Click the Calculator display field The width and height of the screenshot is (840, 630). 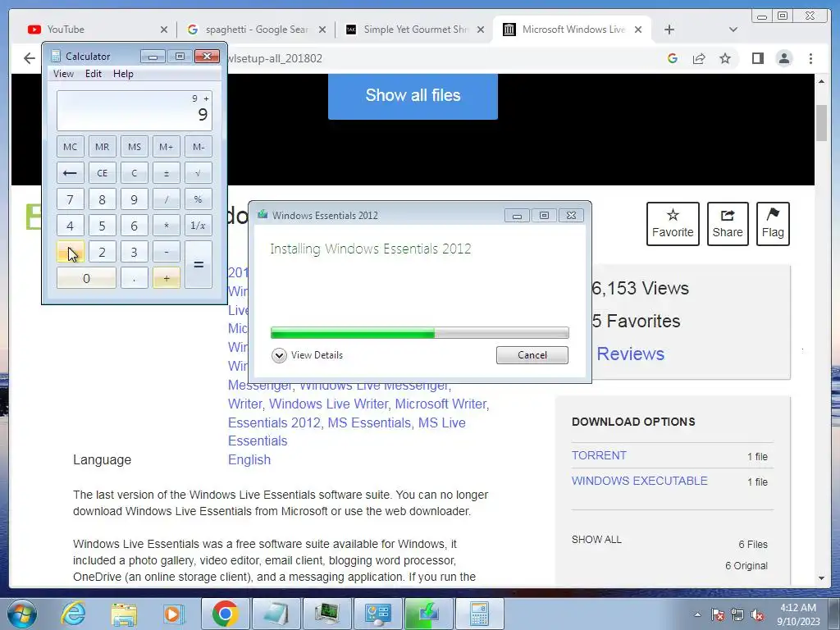point(135,111)
